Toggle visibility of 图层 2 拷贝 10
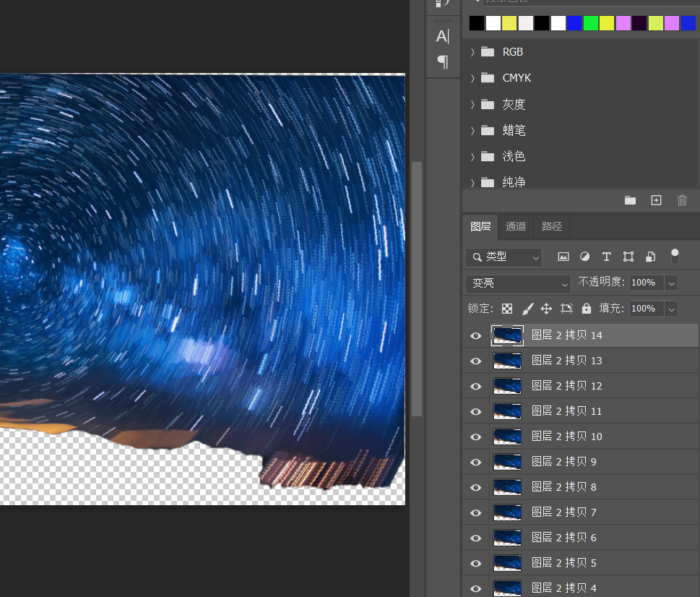This screenshot has width=700, height=597. [475, 437]
